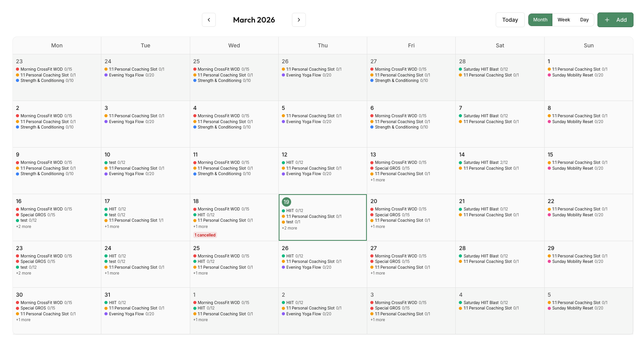Expand +1 more on Wednesday 18

coord(201,226)
